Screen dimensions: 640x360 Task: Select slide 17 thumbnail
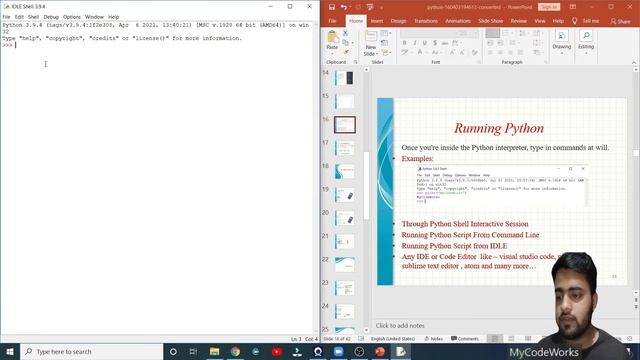coord(344,148)
